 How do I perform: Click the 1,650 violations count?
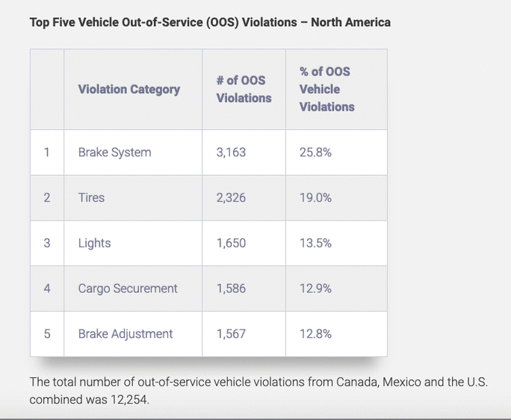231,243
